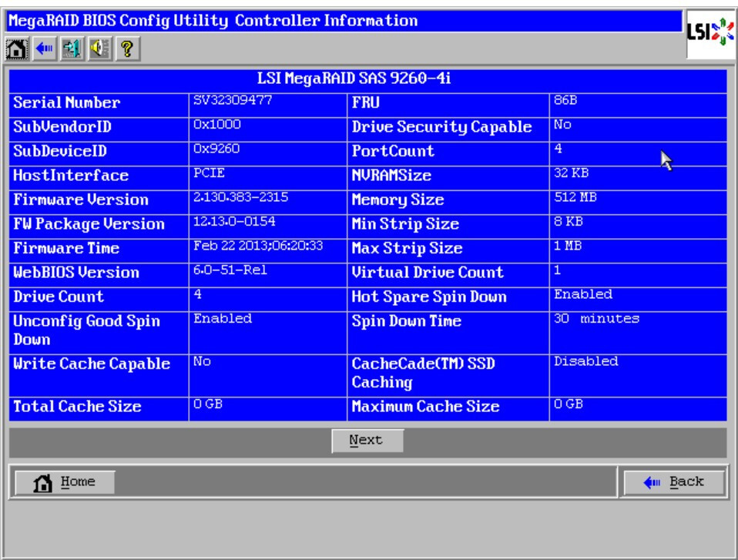
Task: Click the LSI MegaRAID SAS 9260-4i heading
Action: pos(354,78)
